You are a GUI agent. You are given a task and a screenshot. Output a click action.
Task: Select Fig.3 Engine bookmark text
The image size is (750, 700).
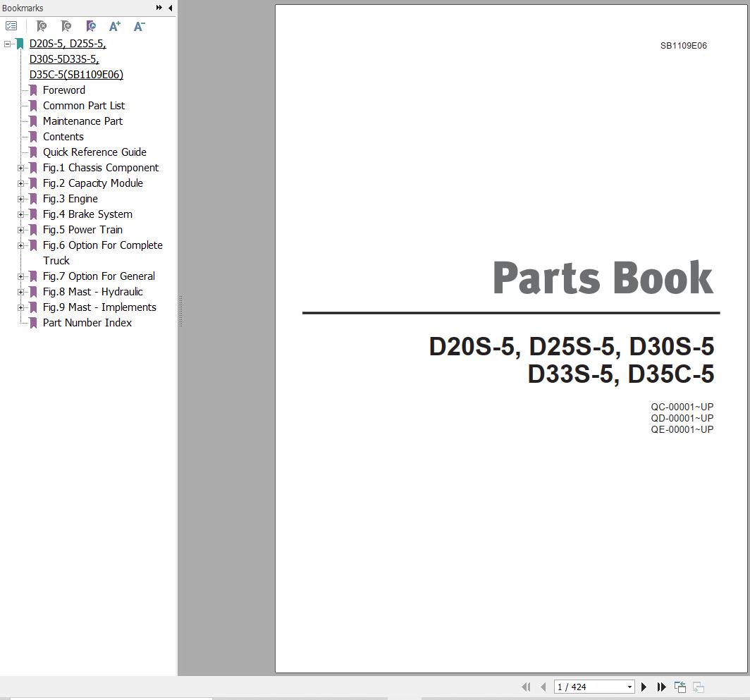(70, 199)
